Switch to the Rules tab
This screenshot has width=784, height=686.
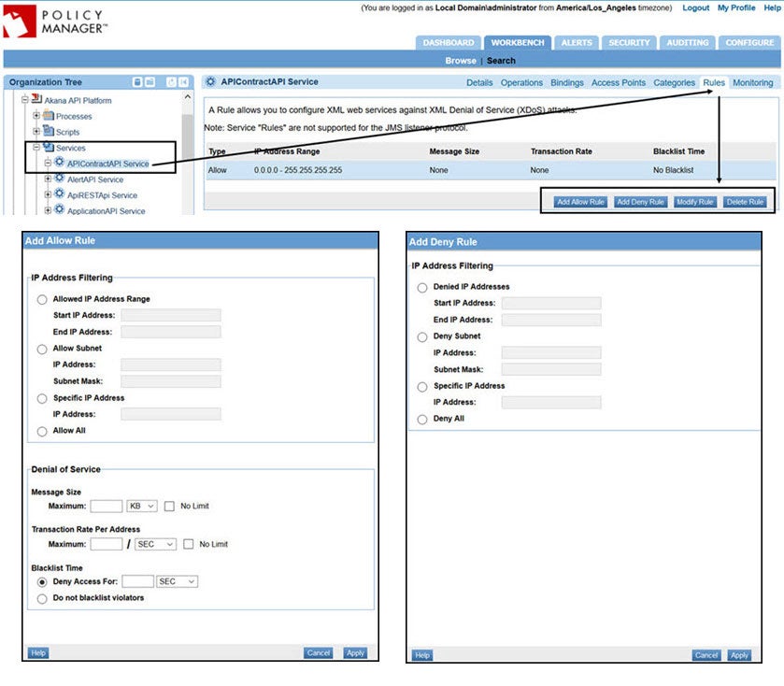tap(714, 82)
